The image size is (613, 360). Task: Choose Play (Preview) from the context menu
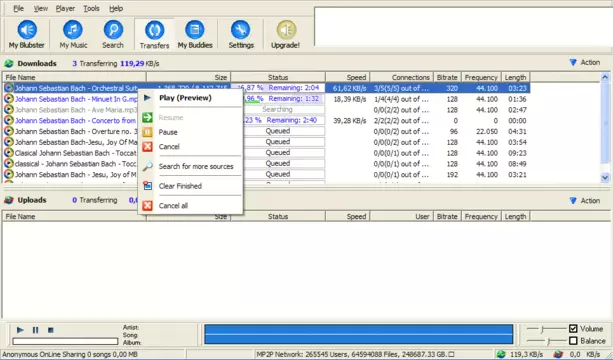coord(185,98)
